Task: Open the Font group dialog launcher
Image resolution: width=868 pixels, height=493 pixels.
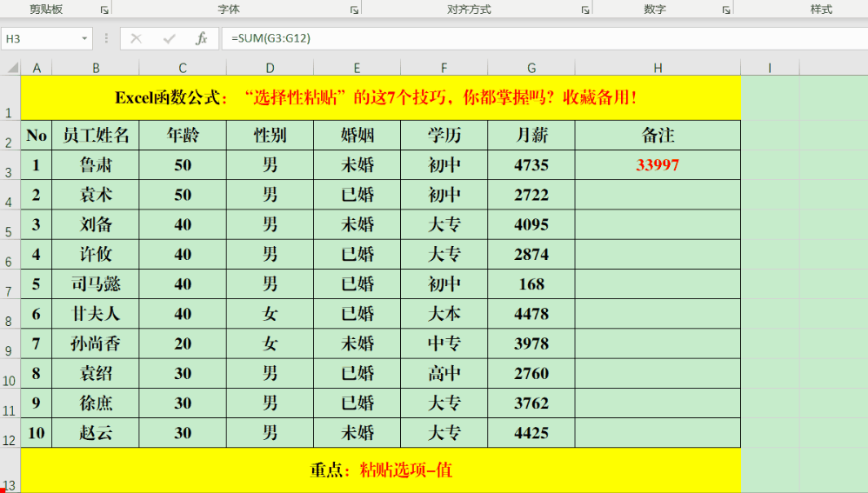Action: 354,10
